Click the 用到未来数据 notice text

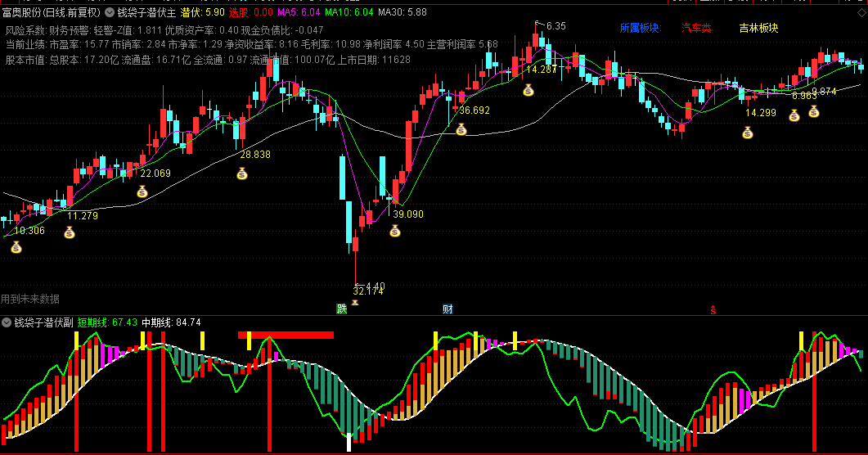point(30,299)
